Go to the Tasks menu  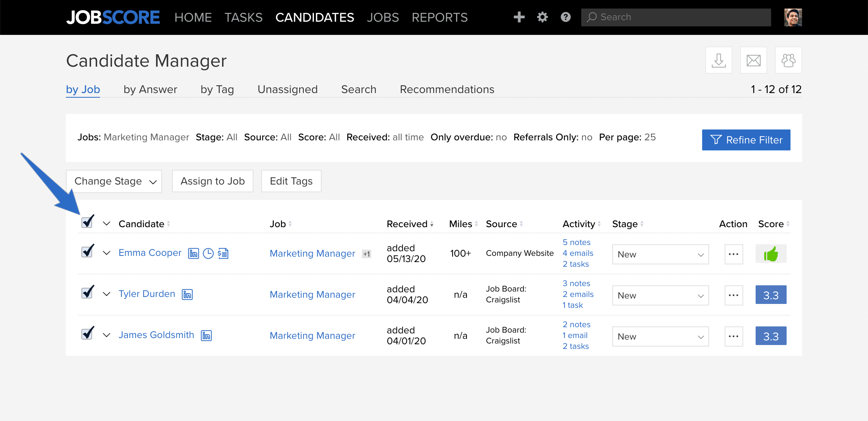coord(243,17)
